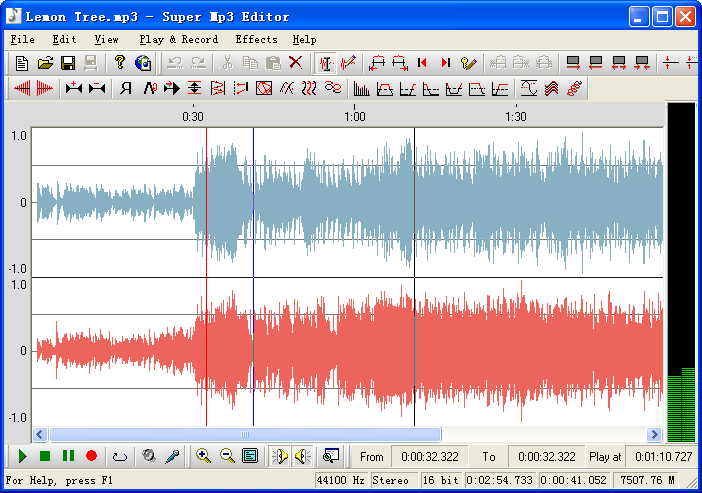The height and width of the screenshot is (493, 702).
Task: Click the blue marker line in waveform
Action: (x=253, y=277)
